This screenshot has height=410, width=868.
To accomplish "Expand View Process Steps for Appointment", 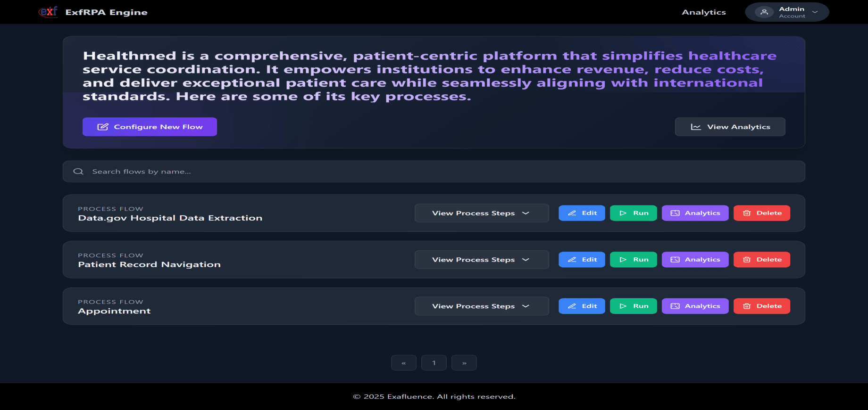I will (482, 306).
